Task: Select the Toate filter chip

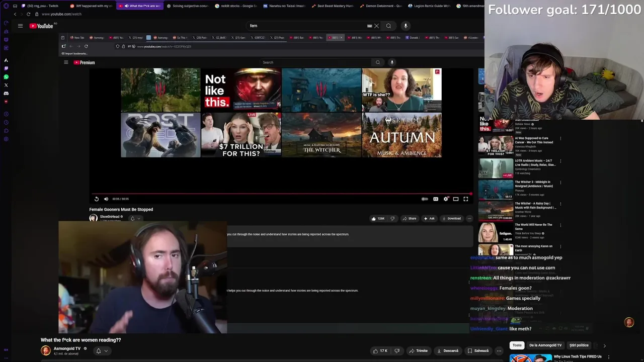Action: (x=517, y=345)
